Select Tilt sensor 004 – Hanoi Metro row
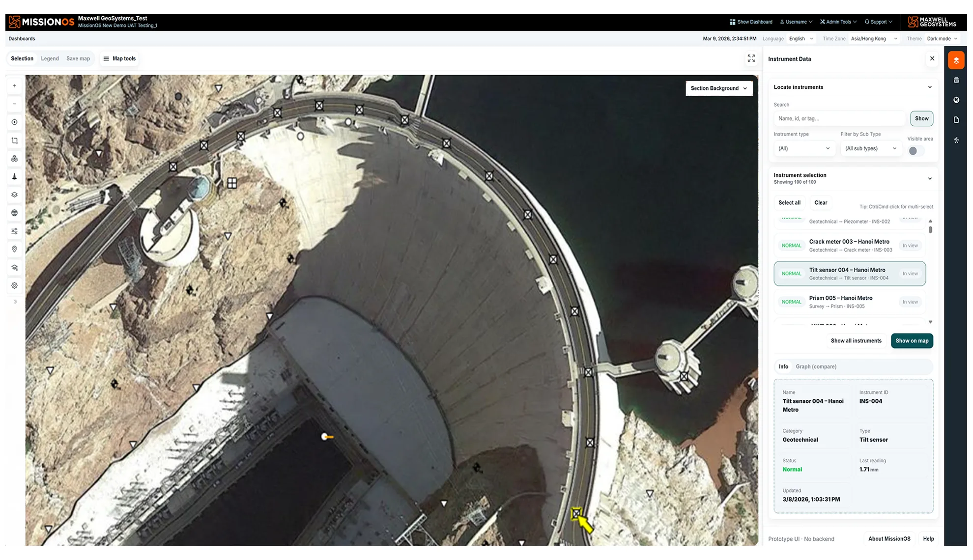This screenshot has width=973, height=560. point(850,274)
